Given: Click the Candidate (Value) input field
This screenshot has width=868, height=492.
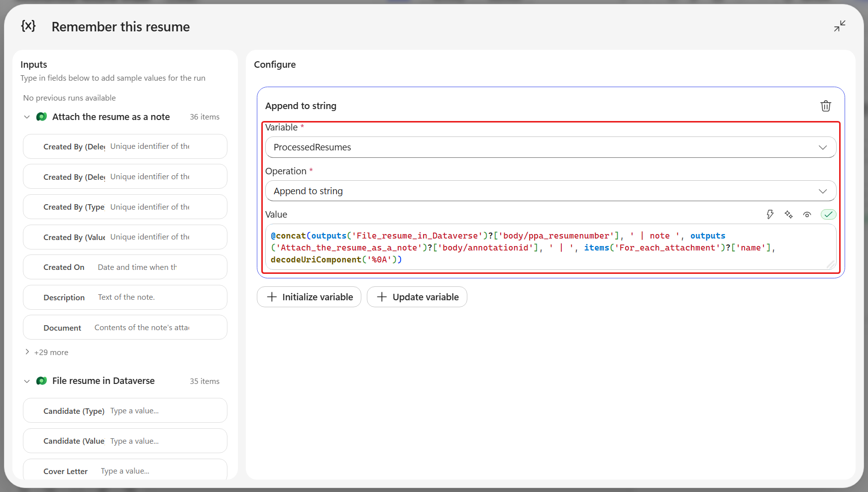Looking at the screenshot, I should pos(125,441).
